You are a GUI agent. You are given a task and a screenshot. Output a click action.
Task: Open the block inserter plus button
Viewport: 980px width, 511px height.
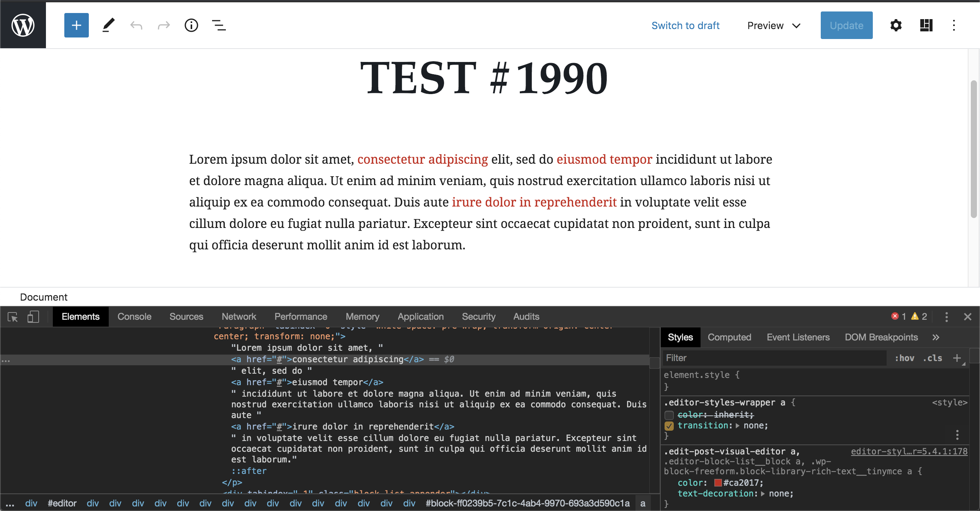pyautogui.click(x=77, y=25)
